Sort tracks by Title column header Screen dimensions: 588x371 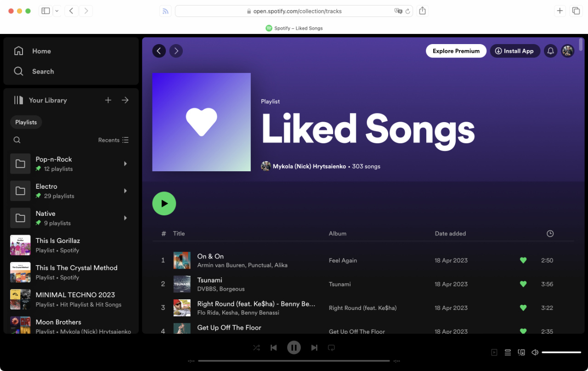(179, 234)
